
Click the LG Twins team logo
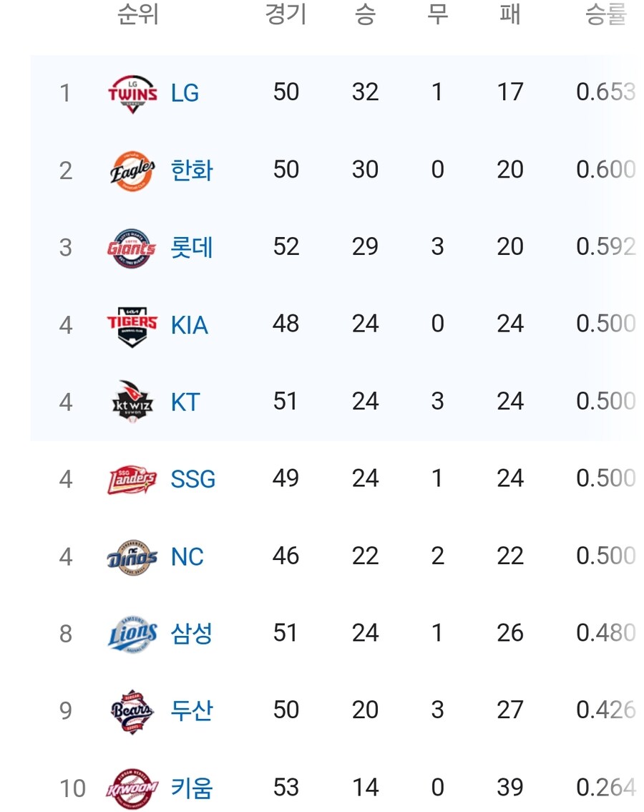click(x=132, y=93)
